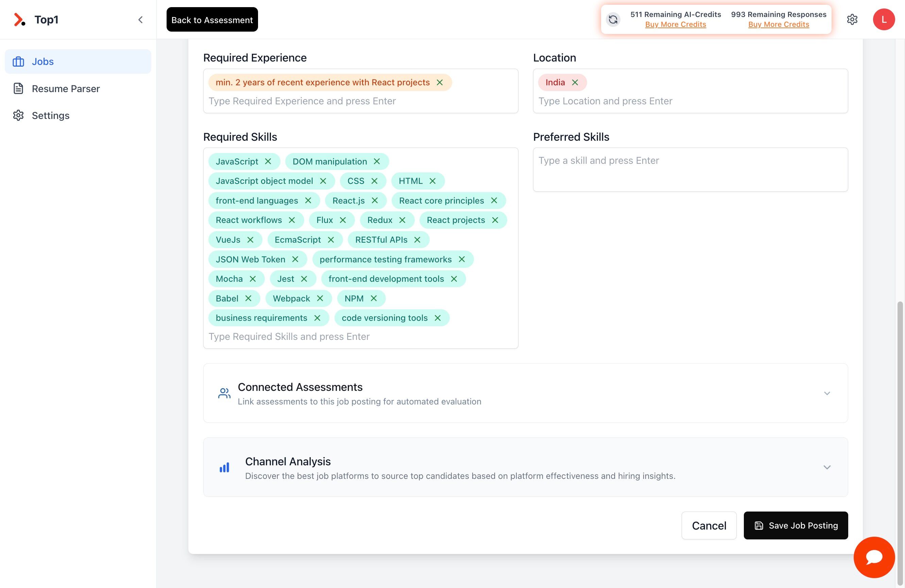Expand the Connected Assessments section
Image resolution: width=905 pixels, height=588 pixels.
coord(827,393)
